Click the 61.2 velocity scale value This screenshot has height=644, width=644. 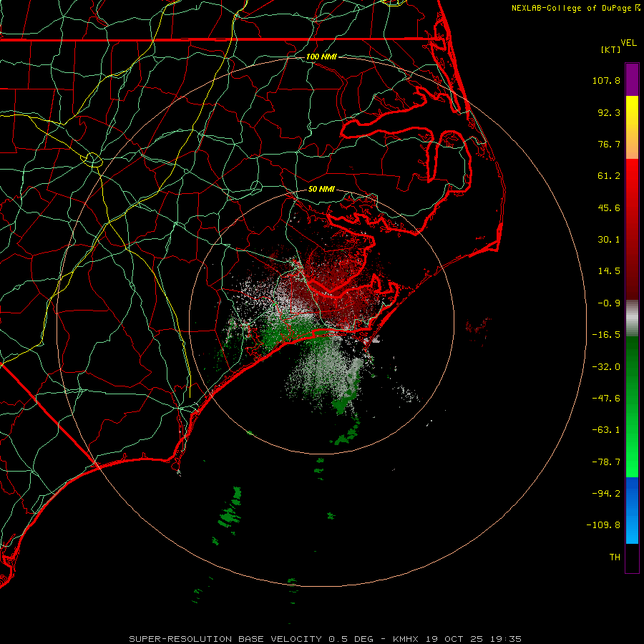pos(609,176)
